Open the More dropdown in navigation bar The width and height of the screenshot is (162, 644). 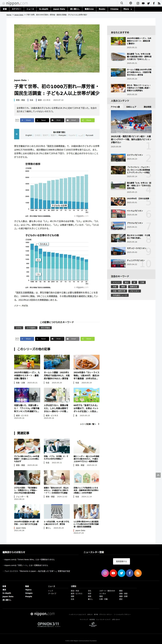(x=128, y=9)
